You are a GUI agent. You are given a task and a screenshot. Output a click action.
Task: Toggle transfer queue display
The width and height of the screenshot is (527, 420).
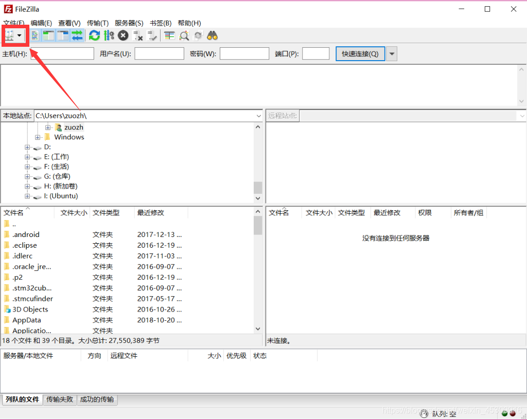click(x=77, y=35)
